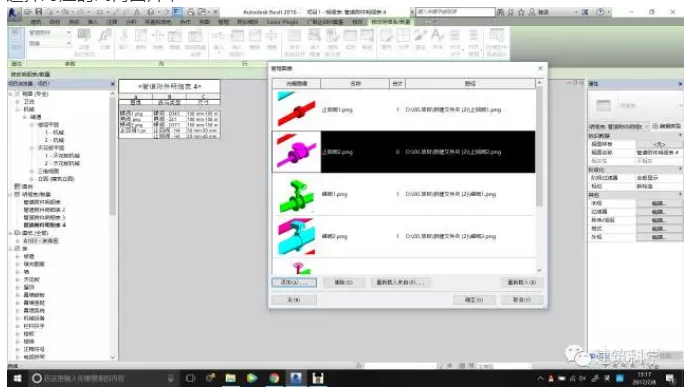Viewport: 694px width, 392px height.
Task: Close the 管理图像 dialog
Action: click(540, 68)
